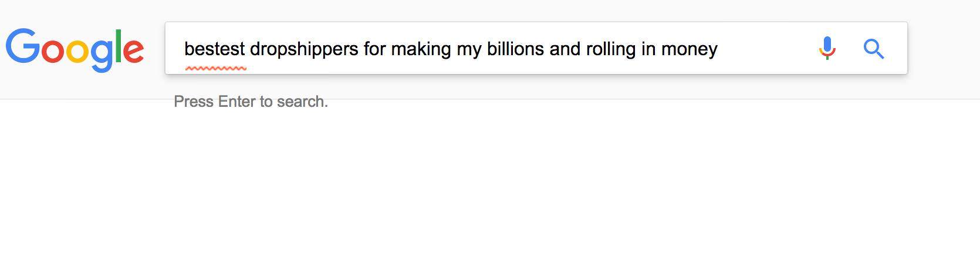Click the Google logo
Screen dimensions: 980x270
click(x=75, y=49)
